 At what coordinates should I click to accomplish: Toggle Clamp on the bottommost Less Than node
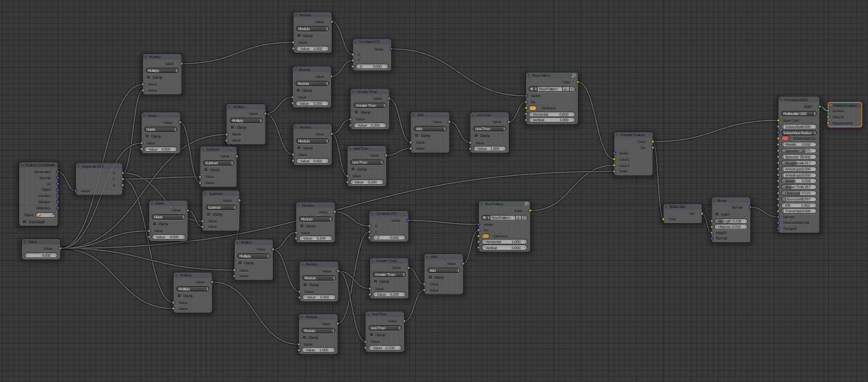click(372, 335)
